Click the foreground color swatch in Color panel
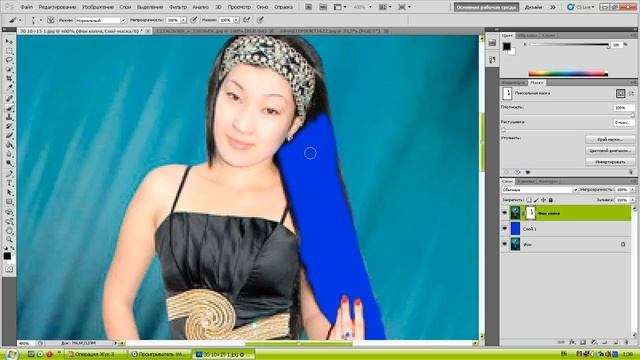 point(507,46)
